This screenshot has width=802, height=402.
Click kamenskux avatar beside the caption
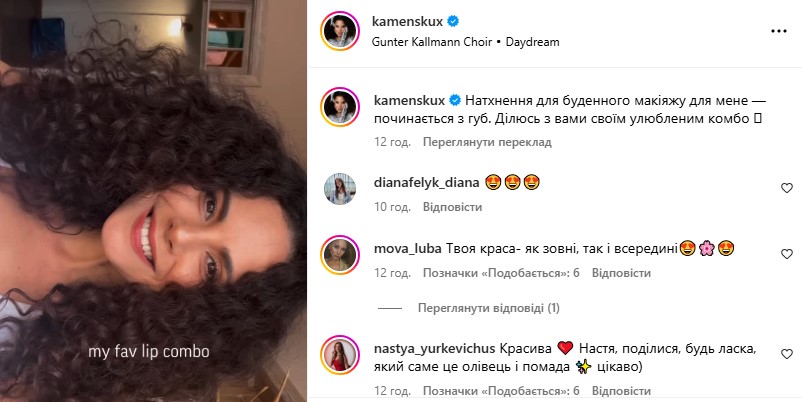coord(340,107)
